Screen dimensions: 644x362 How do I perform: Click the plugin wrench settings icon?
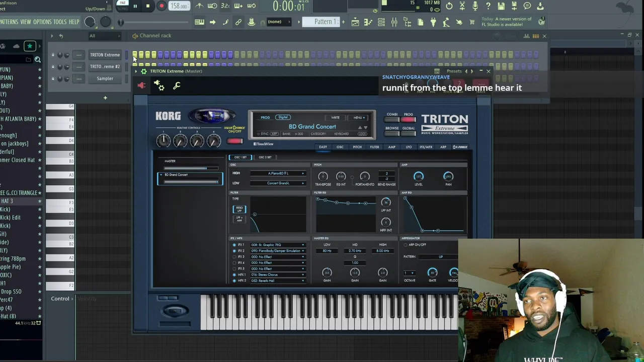(177, 86)
